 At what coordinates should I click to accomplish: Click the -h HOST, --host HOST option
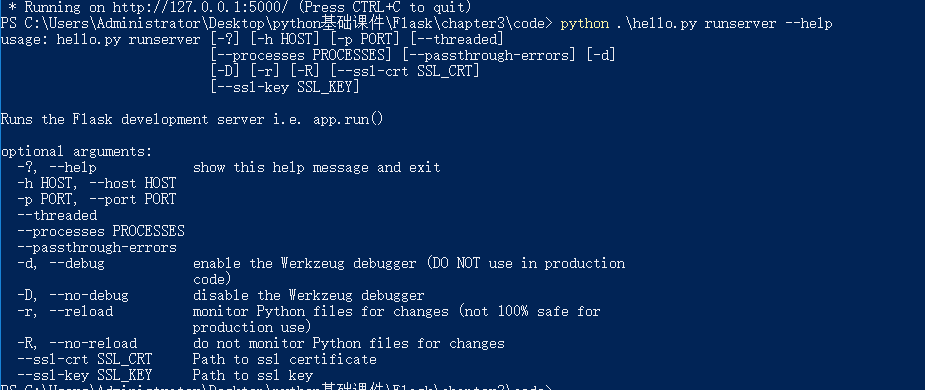pyautogui.click(x=96, y=183)
